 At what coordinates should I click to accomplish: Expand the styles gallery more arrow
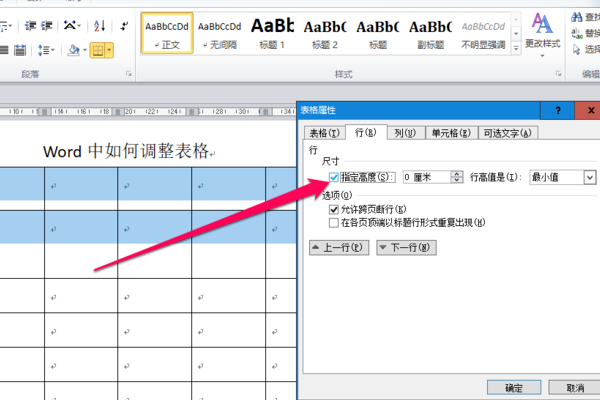point(516,48)
